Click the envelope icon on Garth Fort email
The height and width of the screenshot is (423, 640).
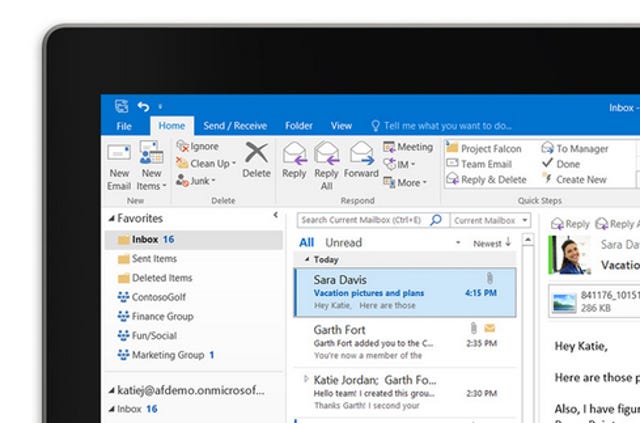[490, 328]
